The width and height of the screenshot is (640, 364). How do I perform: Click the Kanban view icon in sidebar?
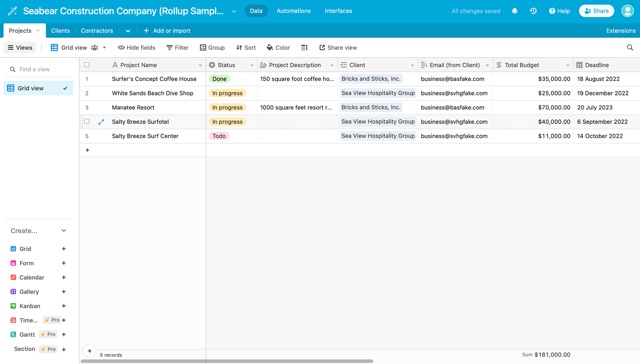click(x=14, y=305)
